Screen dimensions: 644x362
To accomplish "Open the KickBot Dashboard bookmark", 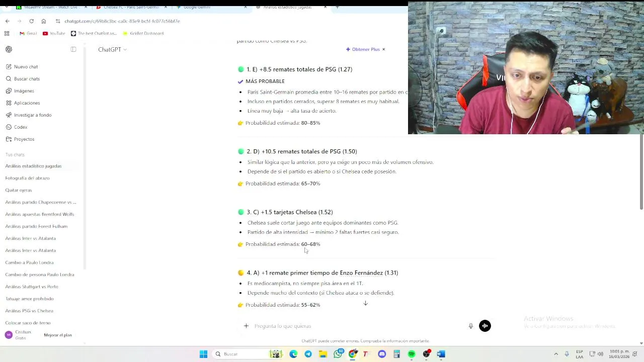I will [x=143, y=33].
